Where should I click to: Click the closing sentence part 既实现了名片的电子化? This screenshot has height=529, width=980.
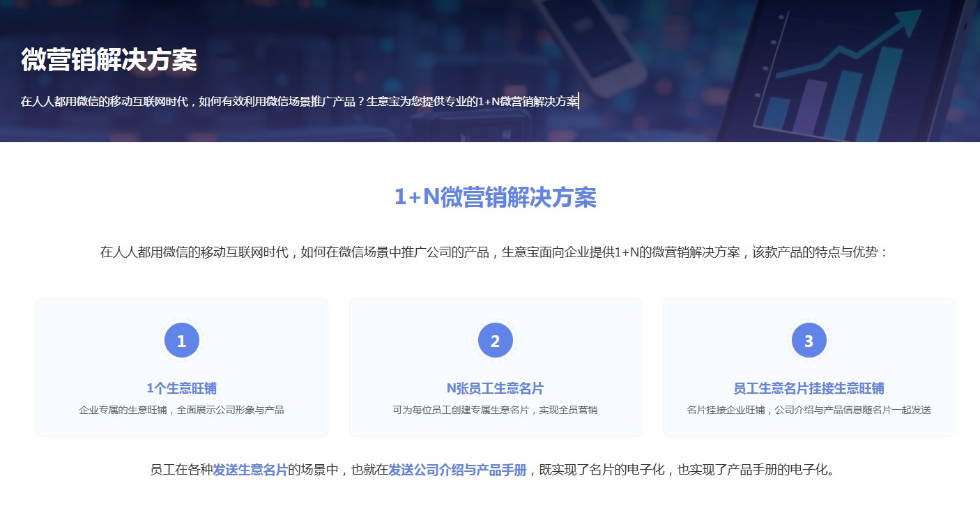click(x=602, y=470)
